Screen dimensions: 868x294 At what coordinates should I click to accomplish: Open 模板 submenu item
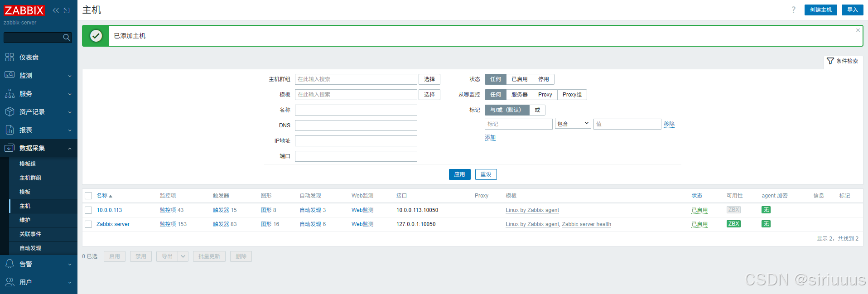tap(43, 192)
